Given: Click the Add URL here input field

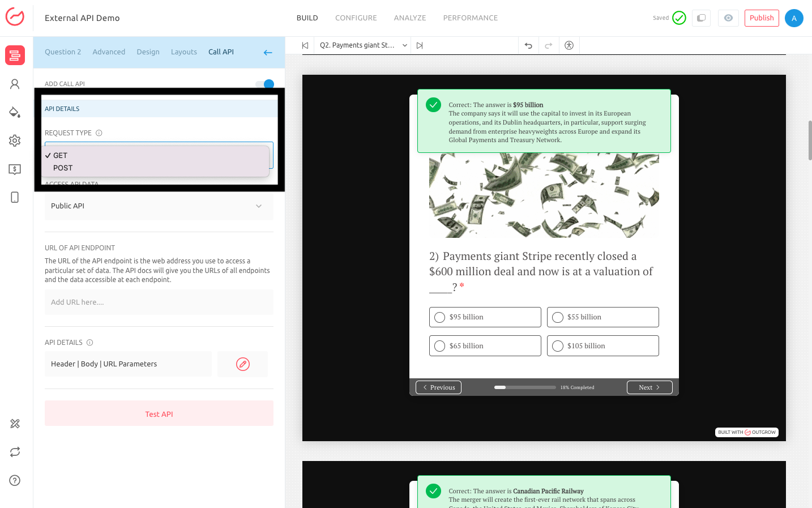Looking at the screenshot, I should coord(159,302).
